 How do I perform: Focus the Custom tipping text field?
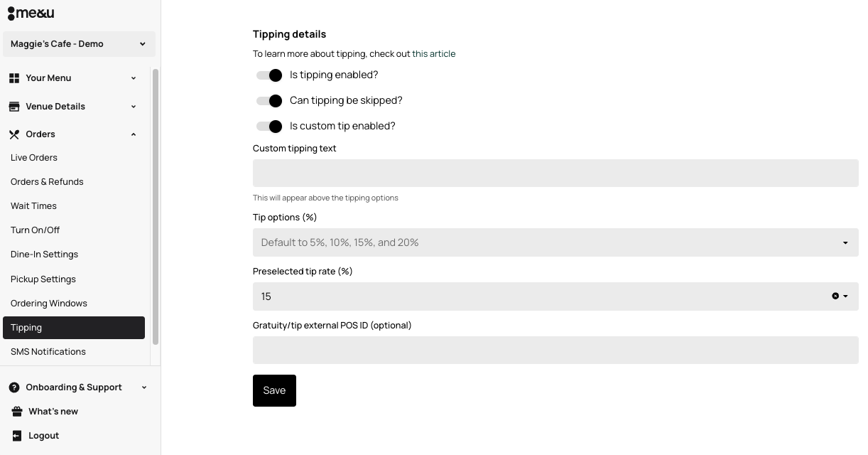(555, 173)
